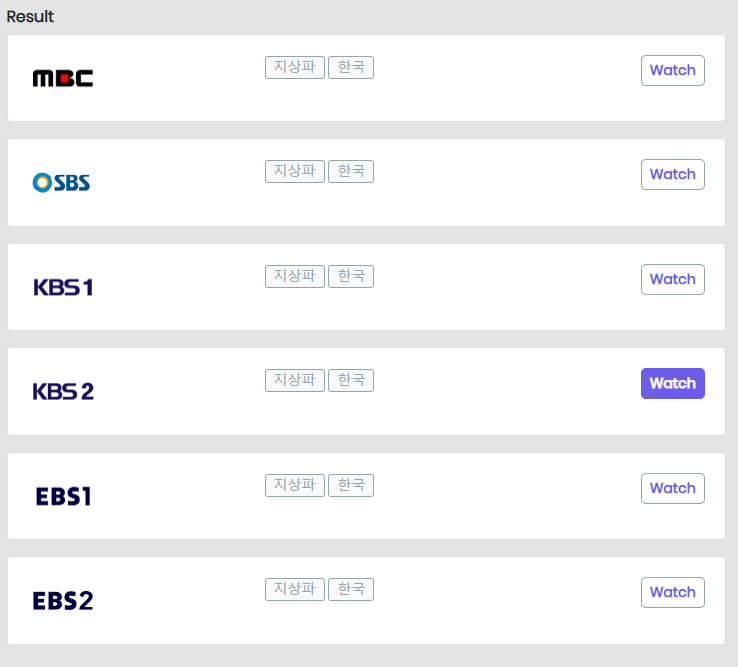Click the 지상파 tag on KBS 2 row
Image resolution: width=738 pixels, height=667 pixels.
pyautogui.click(x=295, y=380)
